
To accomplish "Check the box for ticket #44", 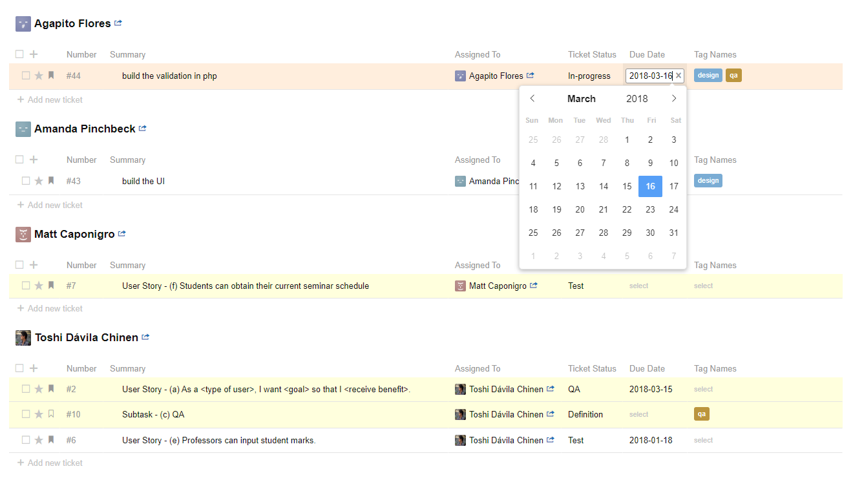I will click(26, 76).
